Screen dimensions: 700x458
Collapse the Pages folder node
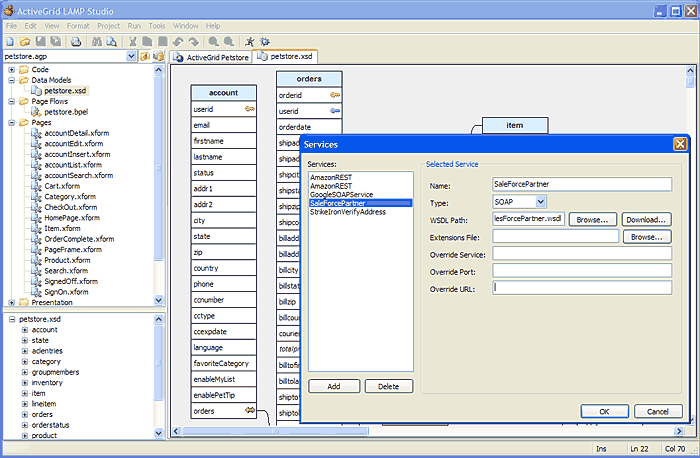[11, 122]
